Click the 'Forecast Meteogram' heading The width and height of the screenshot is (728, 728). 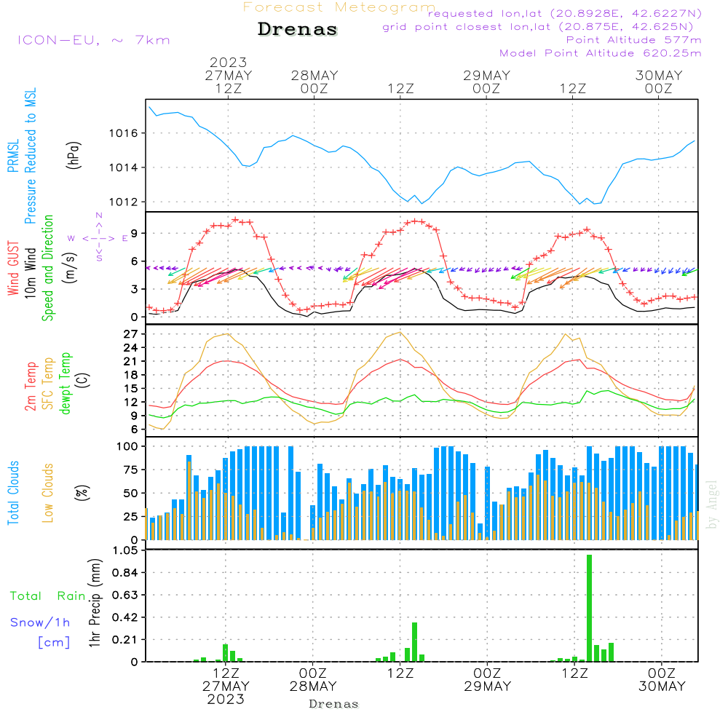coord(339,7)
